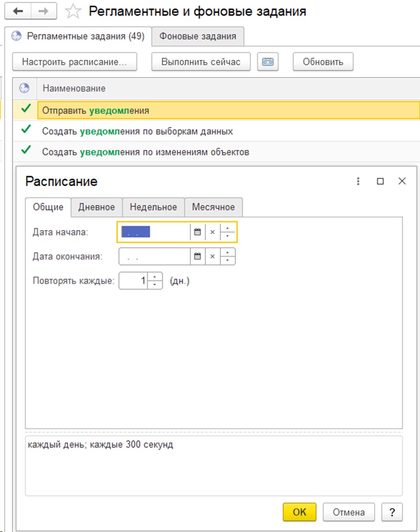Open the Расписание dialog more-options menu
The height and width of the screenshot is (532, 420).
(358, 181)
